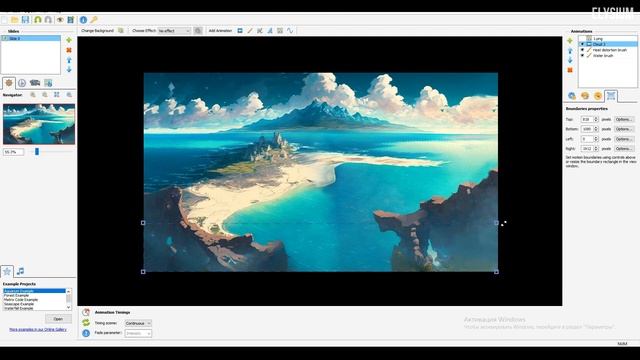This screenshot has width=640, height=360.
Task: Click the fit-to-window icon in Navigator
Action: (57, 95)
